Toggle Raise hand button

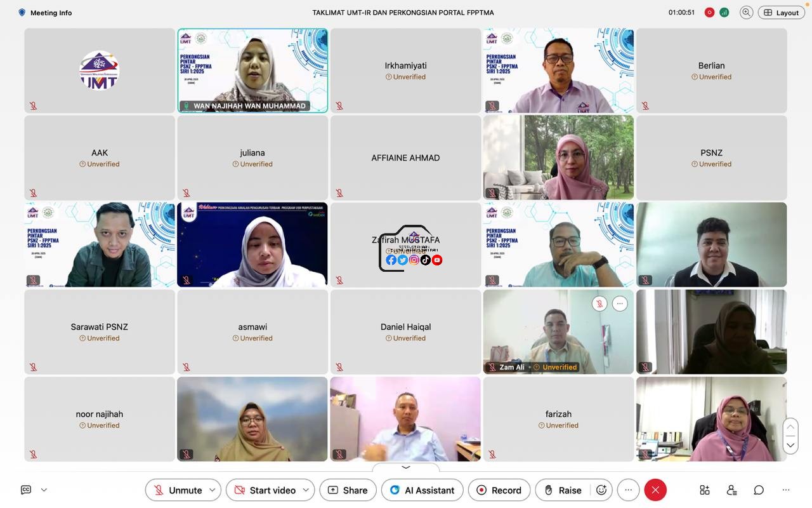561,490
